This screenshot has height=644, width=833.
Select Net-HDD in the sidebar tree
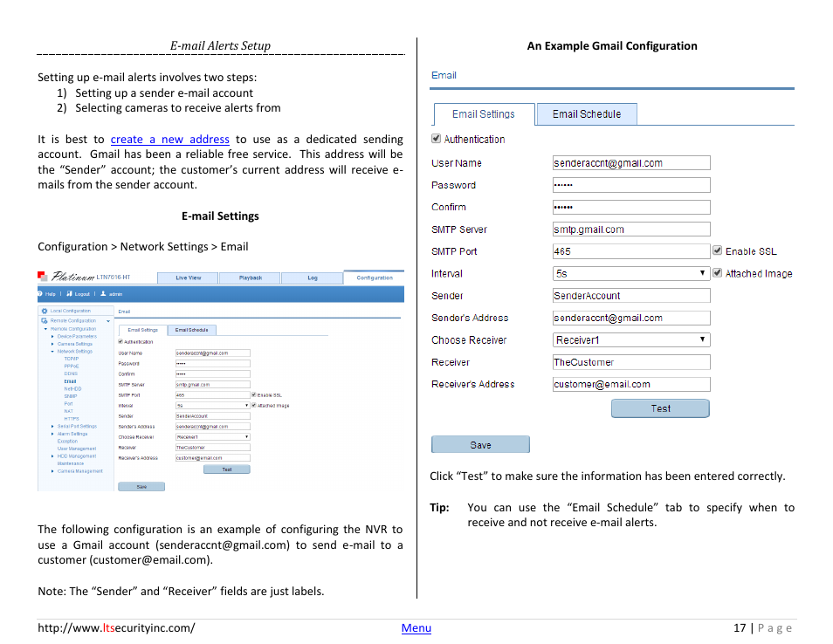72,389
